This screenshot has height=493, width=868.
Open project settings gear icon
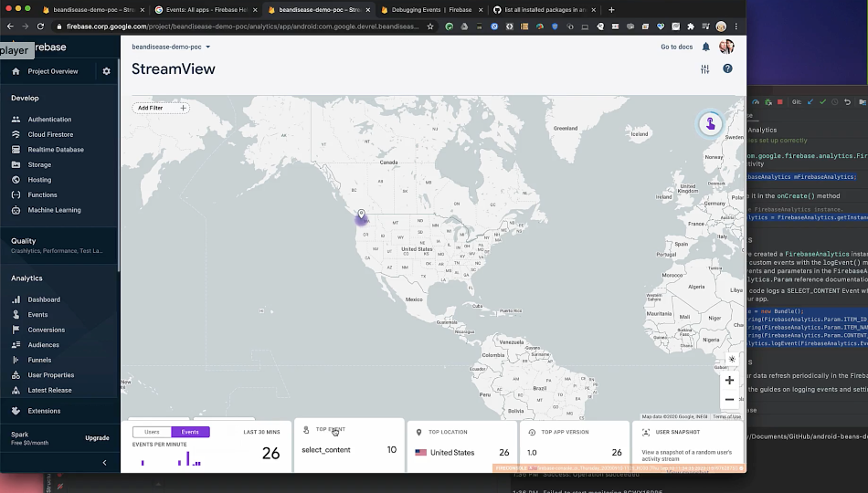[x=106, y=71]
